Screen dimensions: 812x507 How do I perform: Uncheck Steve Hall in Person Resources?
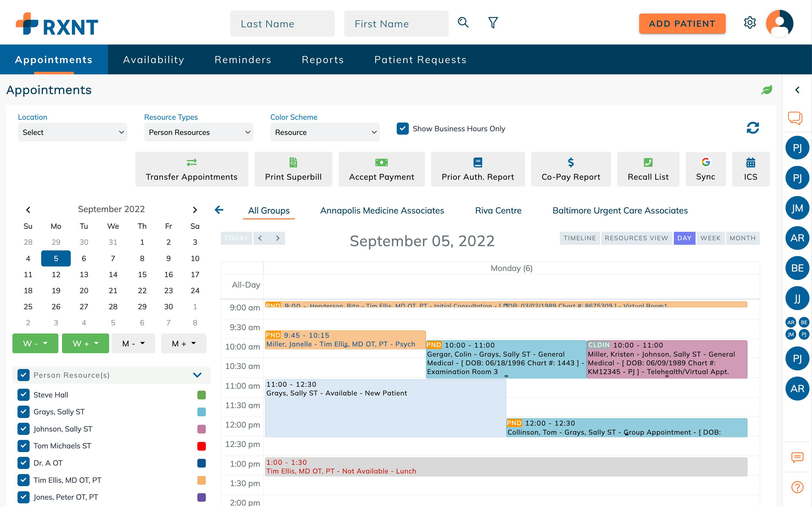23,395
